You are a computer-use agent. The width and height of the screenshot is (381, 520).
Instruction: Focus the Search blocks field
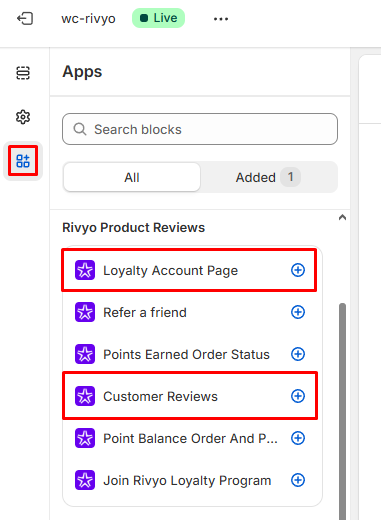(200, 129)
